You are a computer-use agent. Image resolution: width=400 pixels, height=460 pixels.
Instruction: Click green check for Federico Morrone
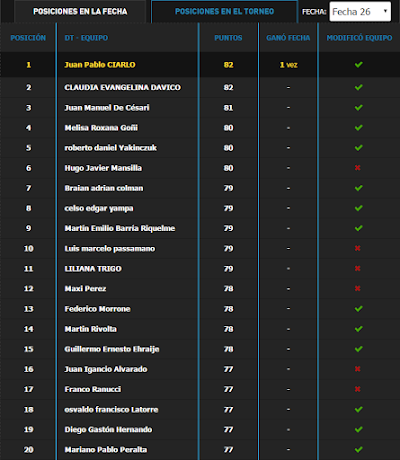[359, 309]
